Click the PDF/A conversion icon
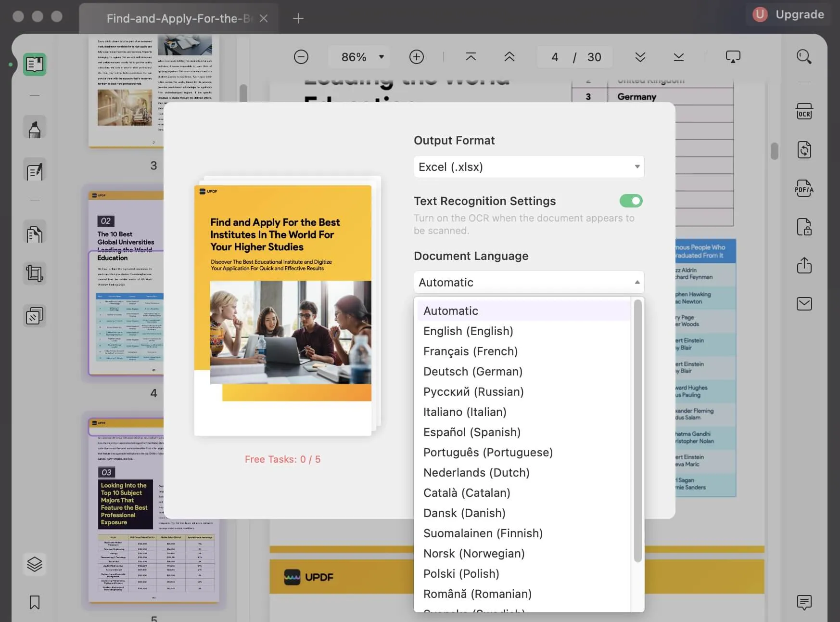This screenshot has height=622, width=840. tap(804, 188)
